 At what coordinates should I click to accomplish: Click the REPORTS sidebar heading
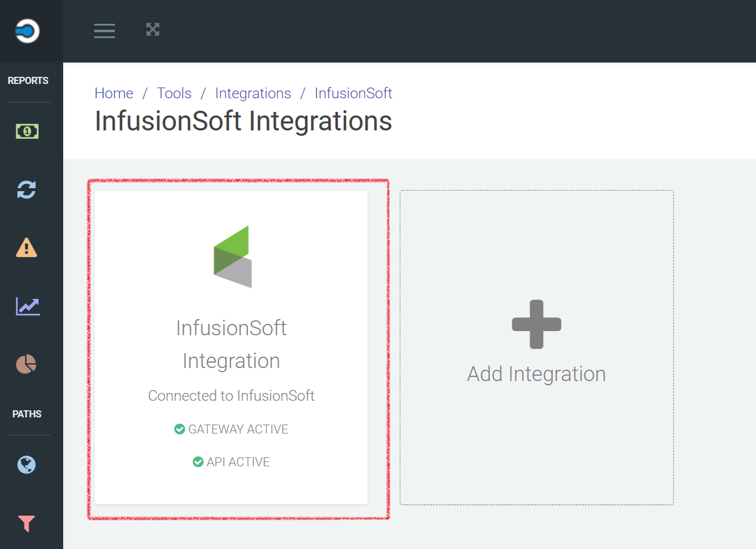pyautogui.click(x=28, y=80)
